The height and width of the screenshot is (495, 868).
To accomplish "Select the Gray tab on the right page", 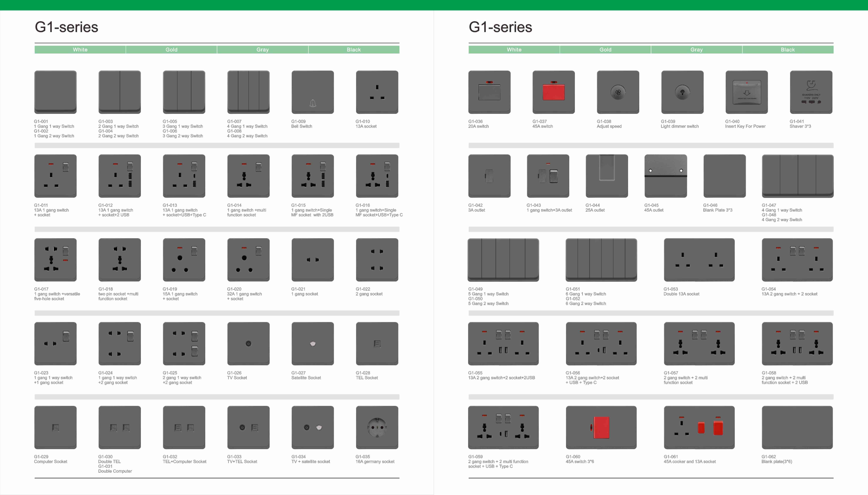I will pyautogui.click(x=696, y=50).
